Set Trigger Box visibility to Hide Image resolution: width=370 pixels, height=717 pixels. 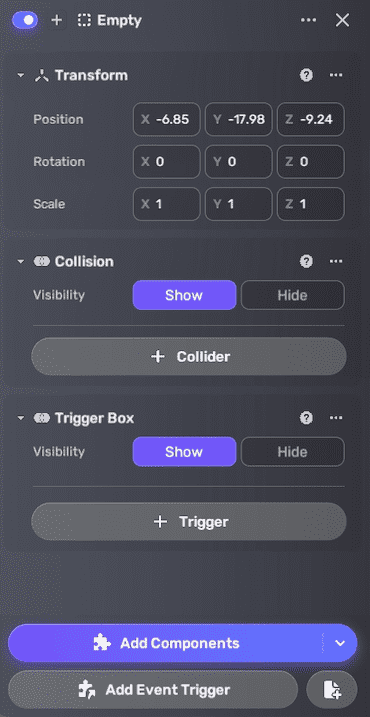coord(292,452)
